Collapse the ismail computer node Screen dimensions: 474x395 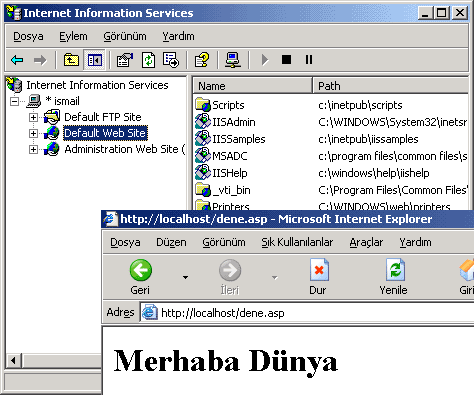14,101
